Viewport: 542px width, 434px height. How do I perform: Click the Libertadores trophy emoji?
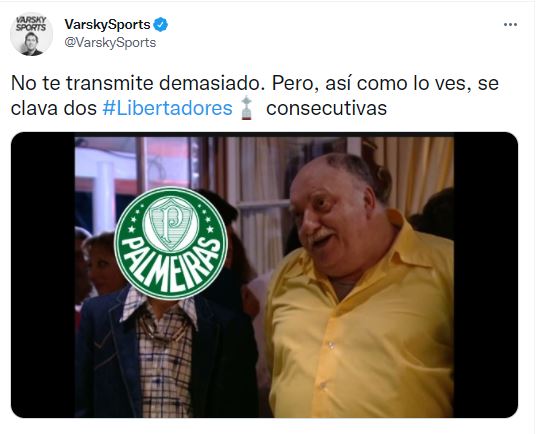tap(246, 108)
